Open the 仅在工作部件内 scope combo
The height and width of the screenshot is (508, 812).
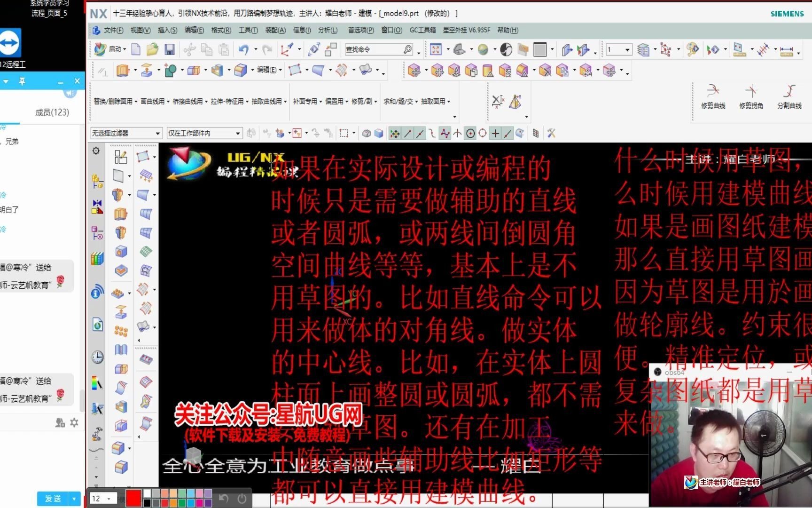tap(204, 133)
